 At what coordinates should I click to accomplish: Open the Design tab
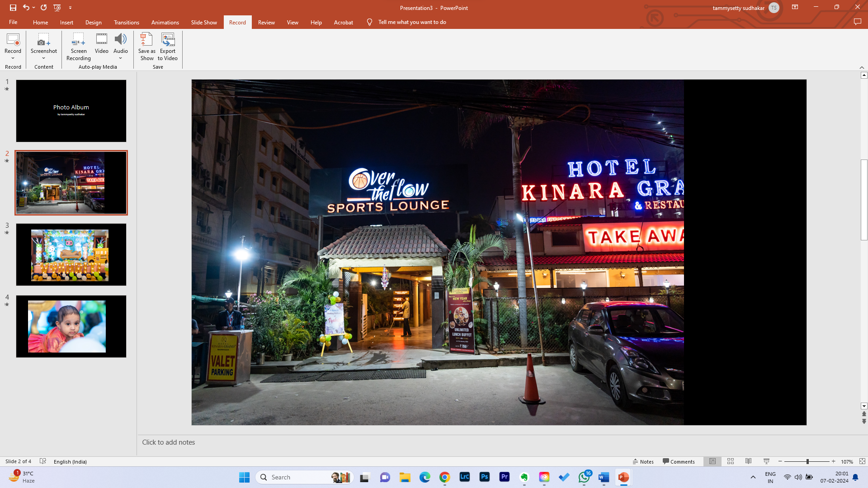94,22
